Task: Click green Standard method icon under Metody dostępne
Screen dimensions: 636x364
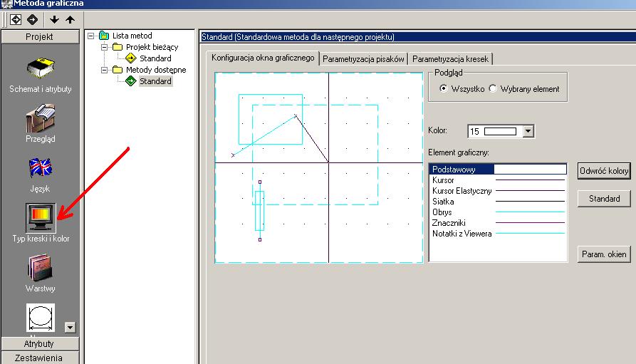Action: pos(130,81)
